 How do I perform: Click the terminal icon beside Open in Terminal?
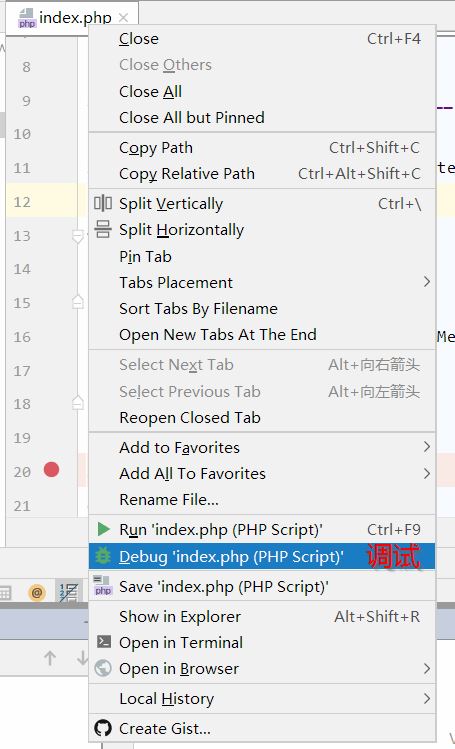click(x=104, y=641)
